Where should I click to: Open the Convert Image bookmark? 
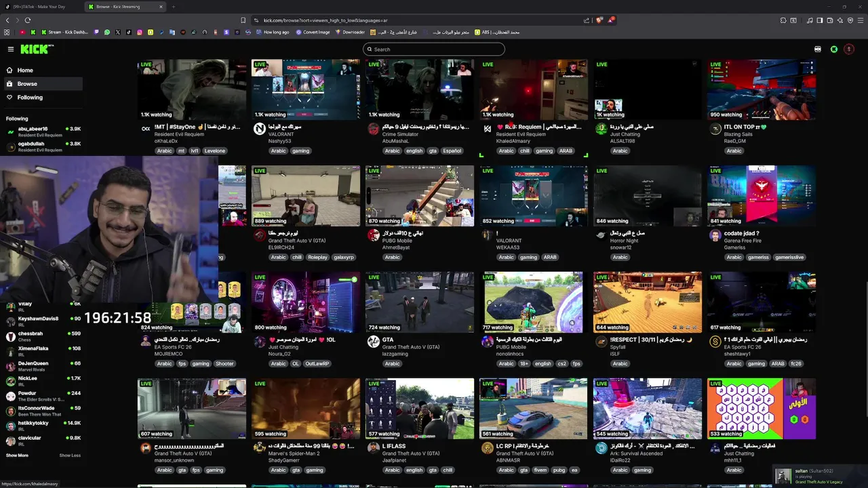tap(313, 32)
